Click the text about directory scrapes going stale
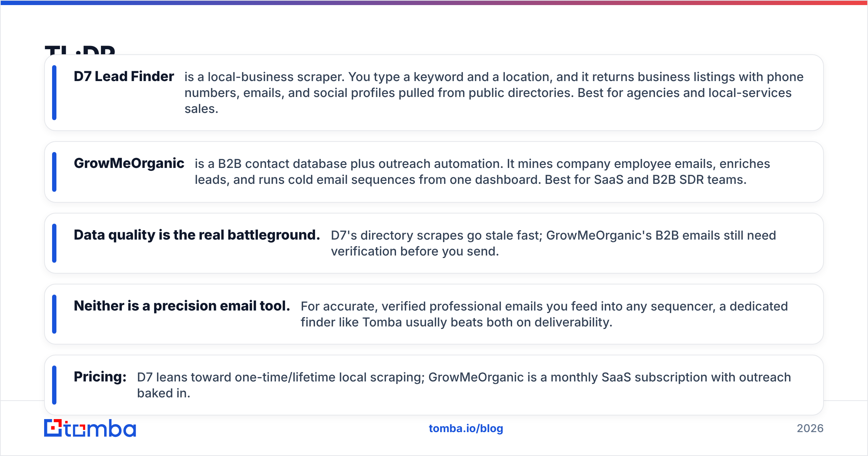 [553, 243]
